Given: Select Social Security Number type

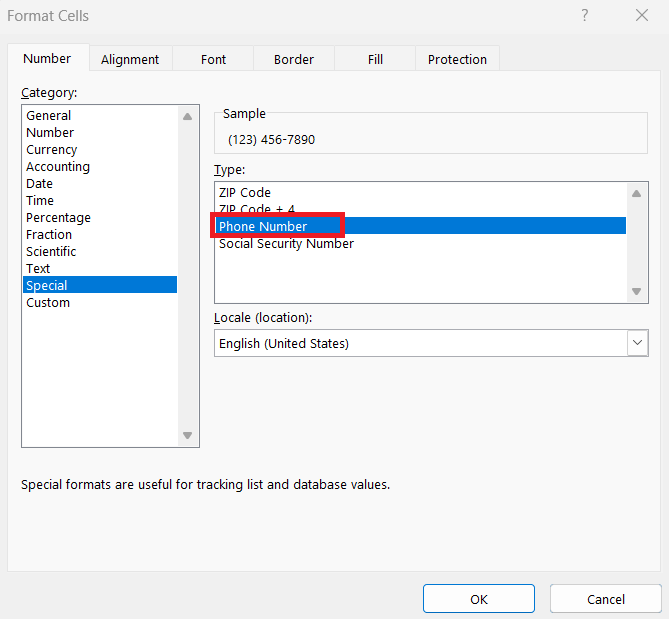Looking at the screenshot, I should (x=421, y=244).
